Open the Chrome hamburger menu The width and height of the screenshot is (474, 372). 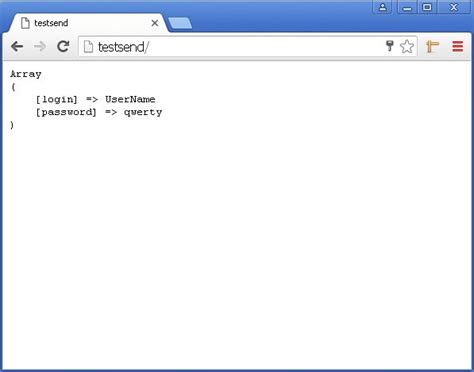[458, 46]
